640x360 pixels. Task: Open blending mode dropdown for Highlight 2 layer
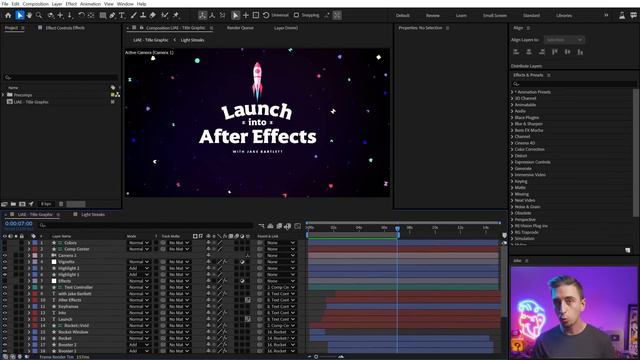click(139, 268)
